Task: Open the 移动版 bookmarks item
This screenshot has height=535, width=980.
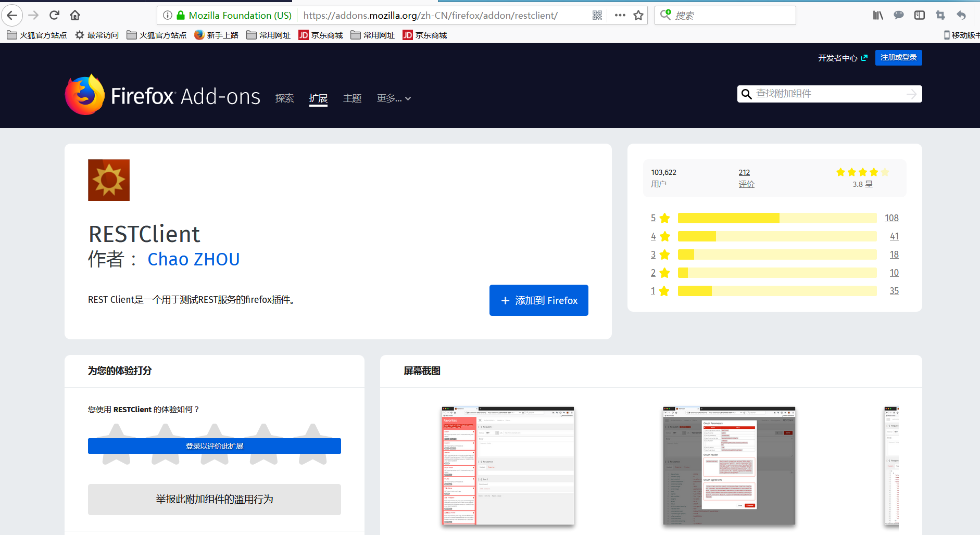Action: pos(962,35)
